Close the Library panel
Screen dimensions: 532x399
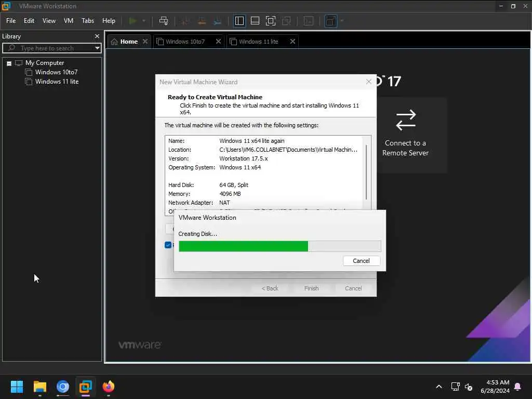[97, 36]
